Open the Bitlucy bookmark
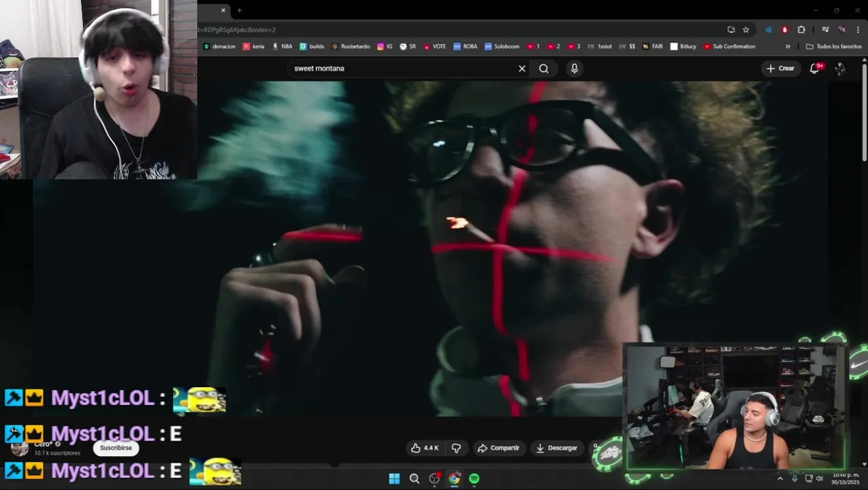 coord(684,46)
